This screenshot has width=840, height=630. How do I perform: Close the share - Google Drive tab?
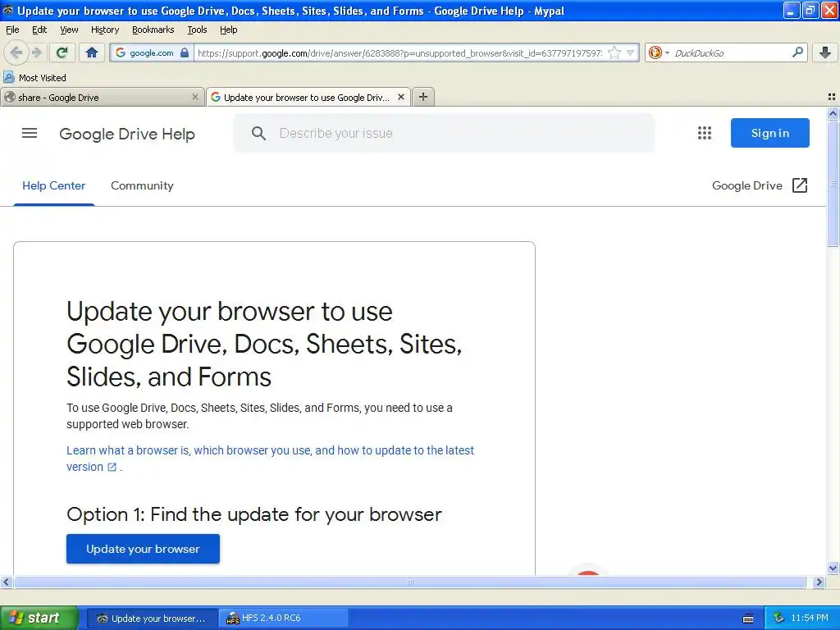(x=195, y=97)
